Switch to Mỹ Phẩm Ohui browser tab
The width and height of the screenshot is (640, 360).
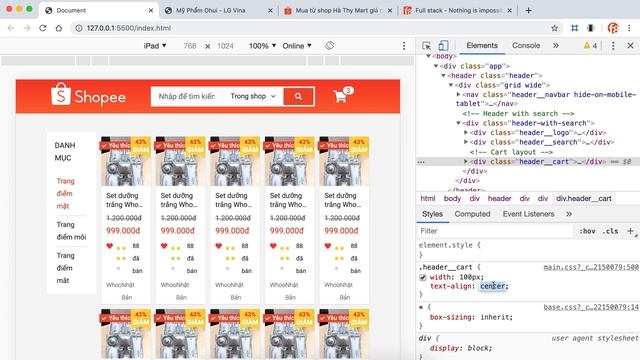(219, 11)
